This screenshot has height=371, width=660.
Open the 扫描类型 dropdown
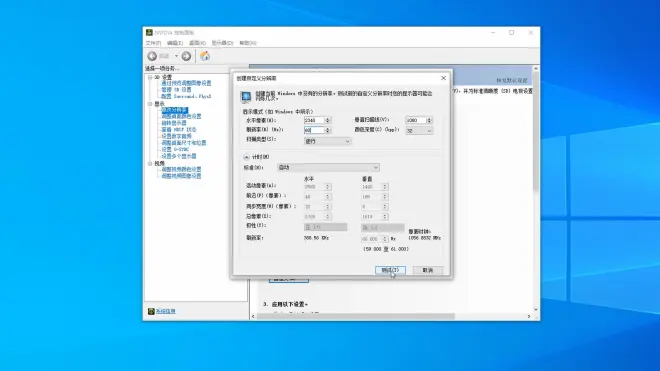coord(327,141)
